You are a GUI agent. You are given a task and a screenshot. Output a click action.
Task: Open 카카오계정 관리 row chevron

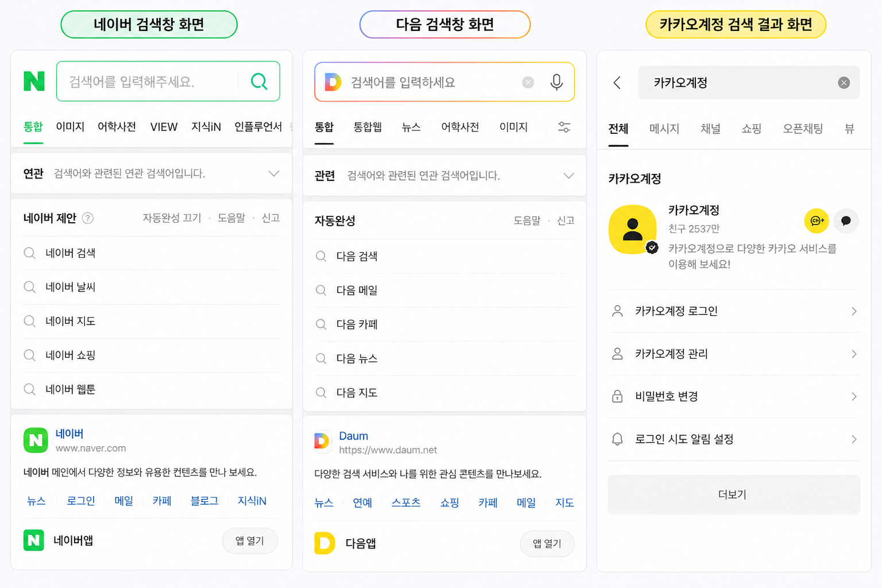pyautogui.click(x=854, y=354)
